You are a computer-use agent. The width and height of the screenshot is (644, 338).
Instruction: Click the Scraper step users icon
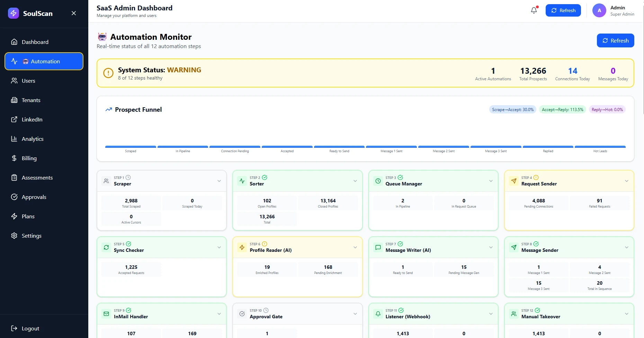[x=106, y=181]
